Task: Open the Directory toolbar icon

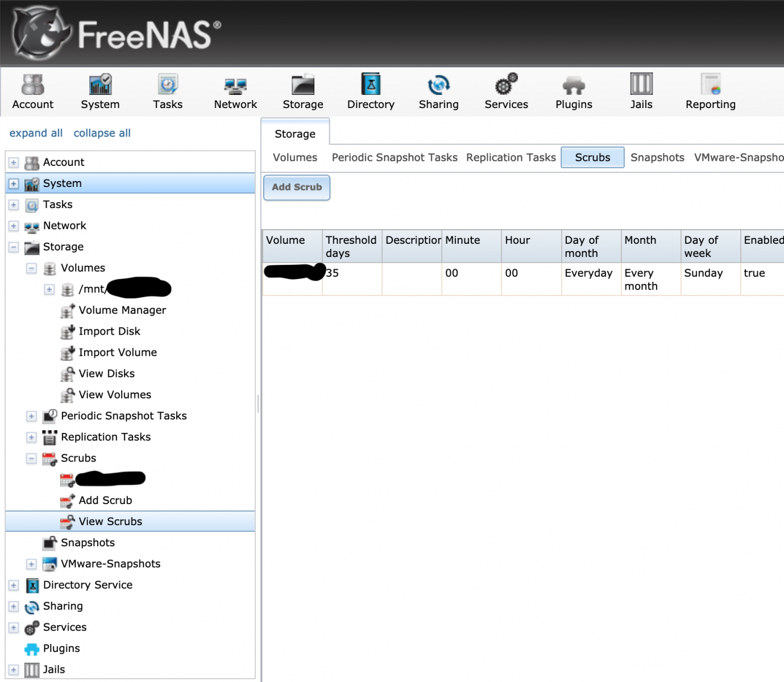Action: pos(371,92)
